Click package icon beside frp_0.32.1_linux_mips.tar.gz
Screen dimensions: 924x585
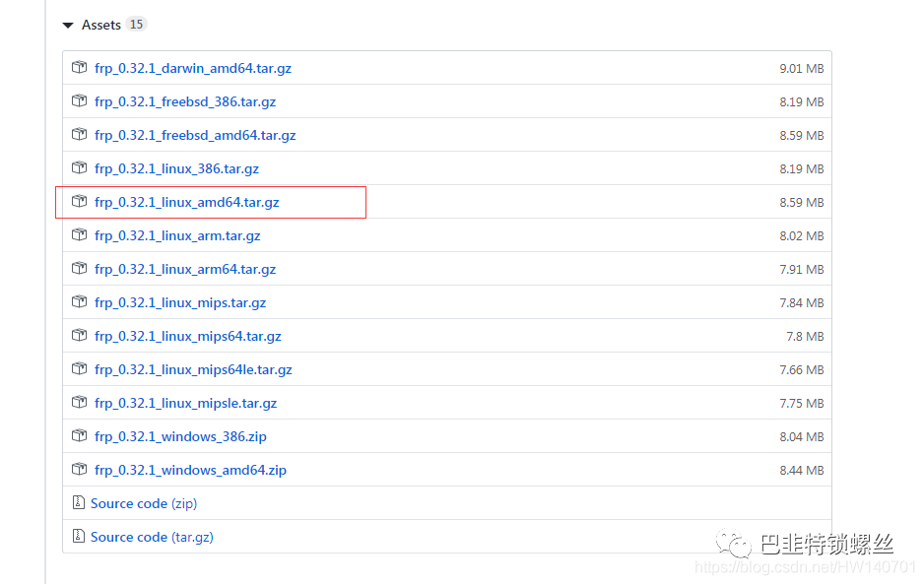point(79,301)
